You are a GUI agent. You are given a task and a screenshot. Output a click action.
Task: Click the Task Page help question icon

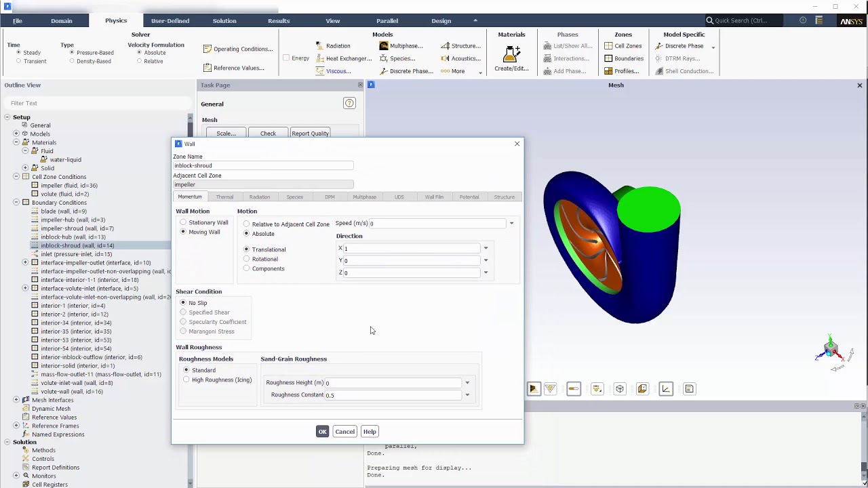349,104
